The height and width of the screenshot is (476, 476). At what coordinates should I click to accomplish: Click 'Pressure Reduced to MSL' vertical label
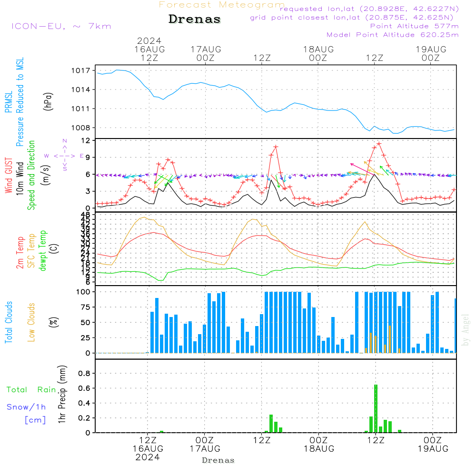(20, 102)
